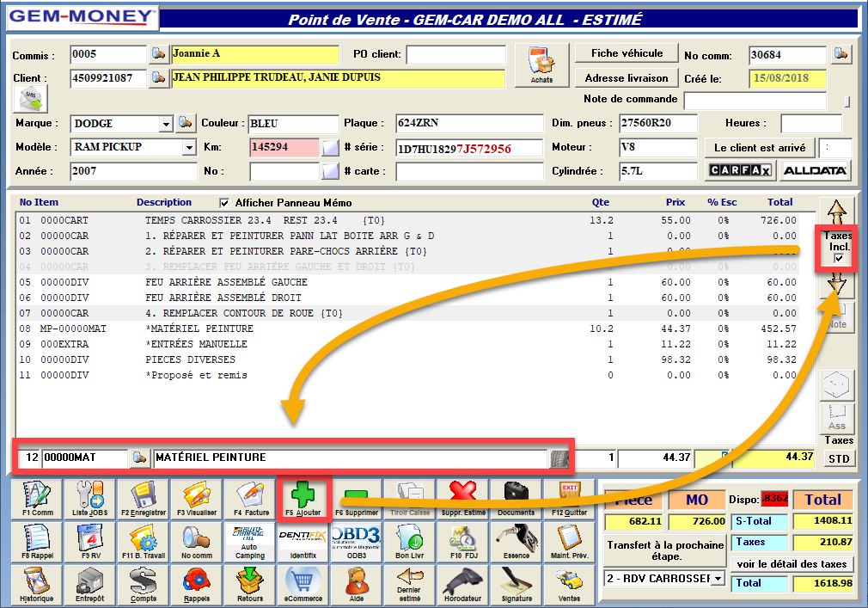Viewport: 868px width, 608px height.
Task: Click Le client est arrivé button
Action: (x=760, y=148)
